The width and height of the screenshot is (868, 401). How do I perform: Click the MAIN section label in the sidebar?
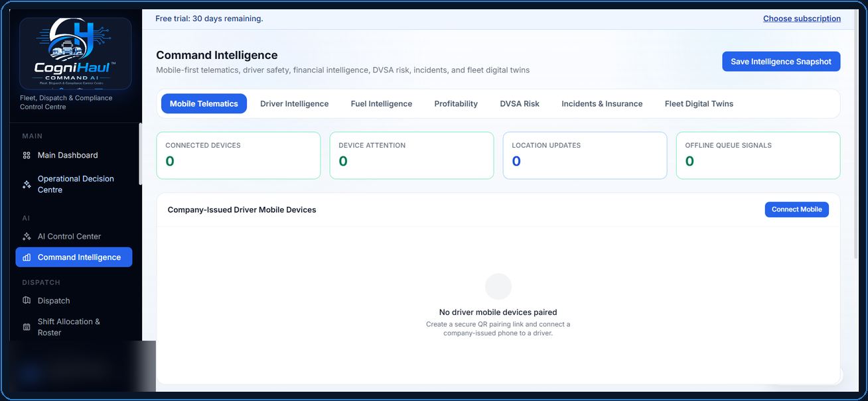(x=32, y=136)
